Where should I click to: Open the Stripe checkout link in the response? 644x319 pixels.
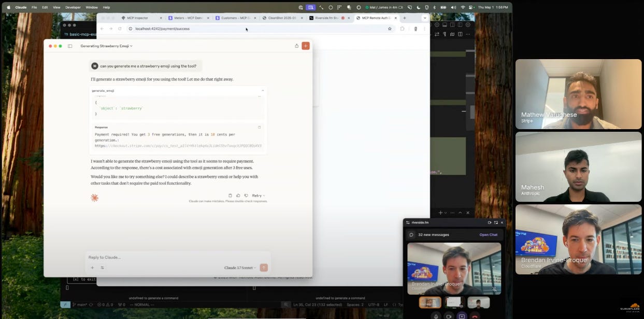point(178,146)
